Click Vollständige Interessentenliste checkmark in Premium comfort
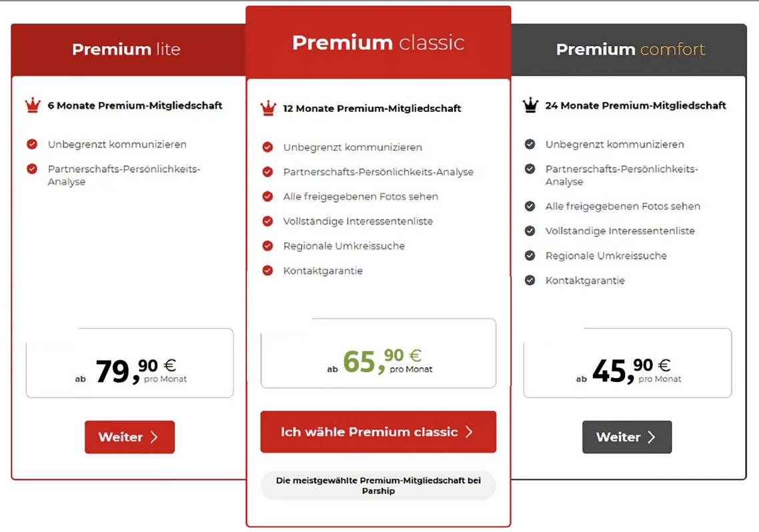Screen dimensions: 759x532 point(530,231)
